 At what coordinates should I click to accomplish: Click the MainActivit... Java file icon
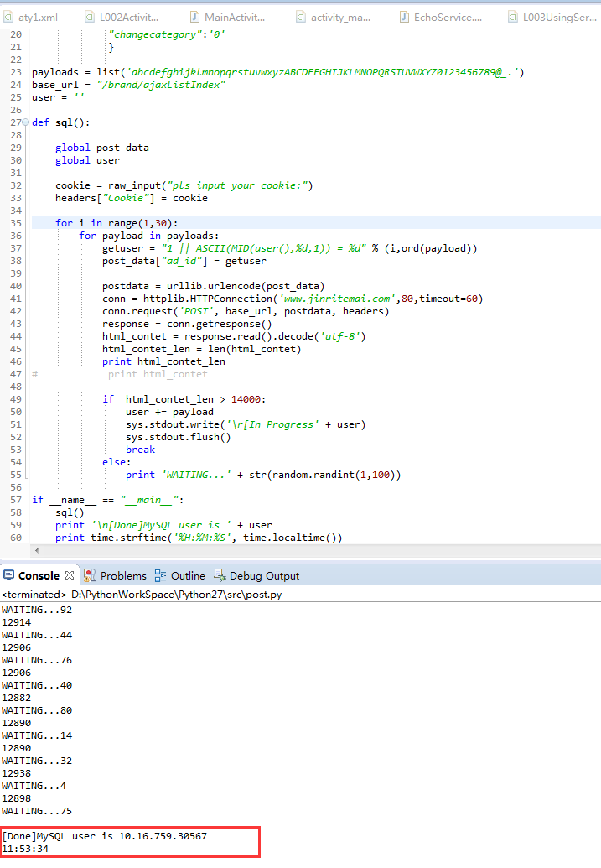click(x=194, y=17)
